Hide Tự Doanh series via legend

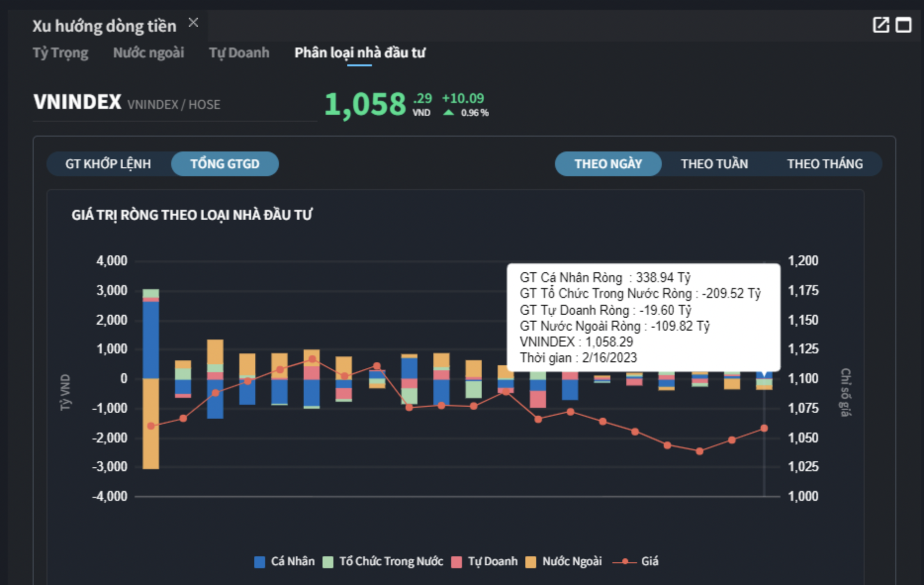pyautogui.click(x=457, y=562)
